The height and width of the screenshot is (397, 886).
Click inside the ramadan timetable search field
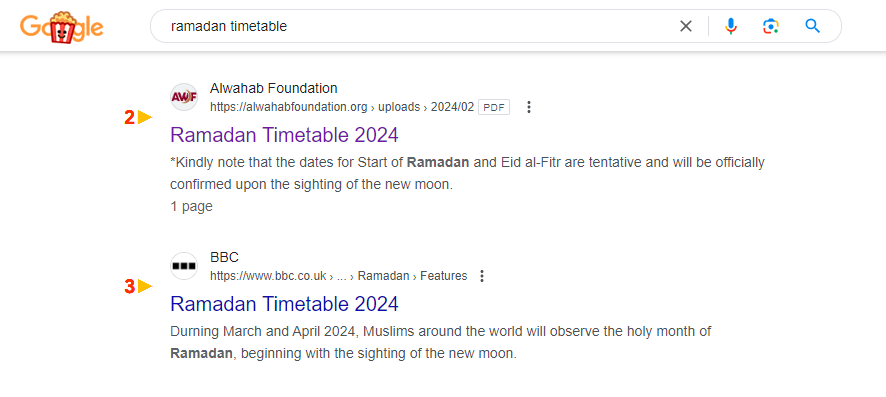coord(418,26)
